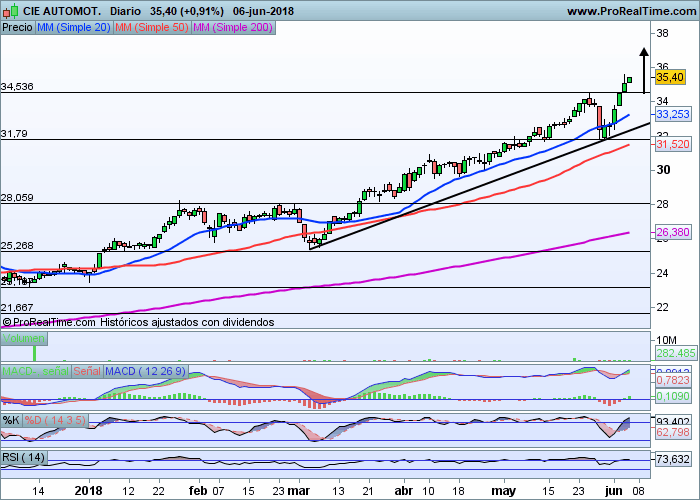Select the %K stochastic label
Screen dimensions: 700x500
pyautogui.click(x=11, y=420)
